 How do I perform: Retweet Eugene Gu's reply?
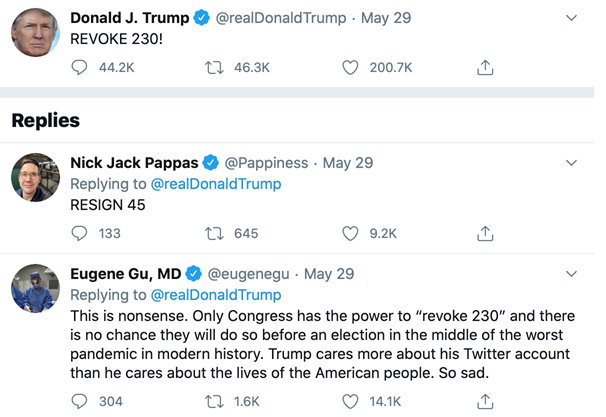point(213,401)
